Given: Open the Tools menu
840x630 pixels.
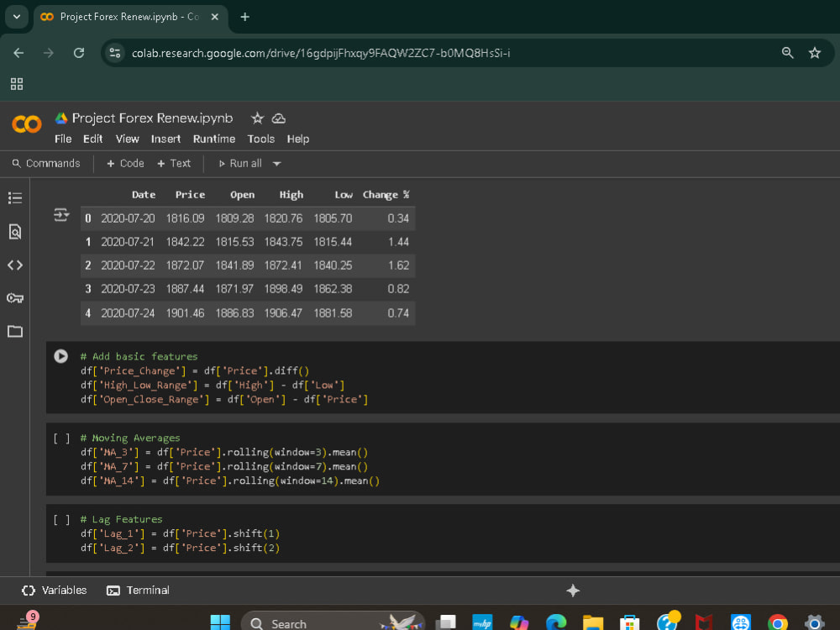Looking at the screenshot, I should (261, 139).
